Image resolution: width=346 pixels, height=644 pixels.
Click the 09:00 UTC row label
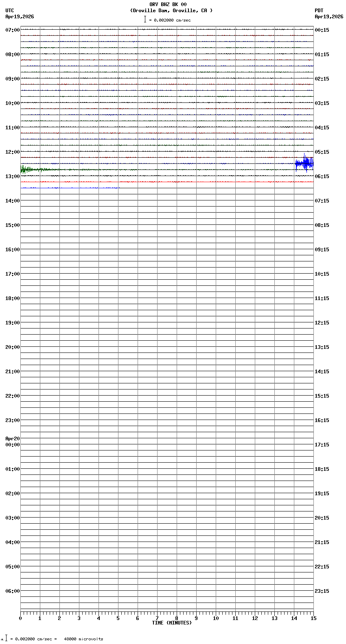[x=13, y=79]
